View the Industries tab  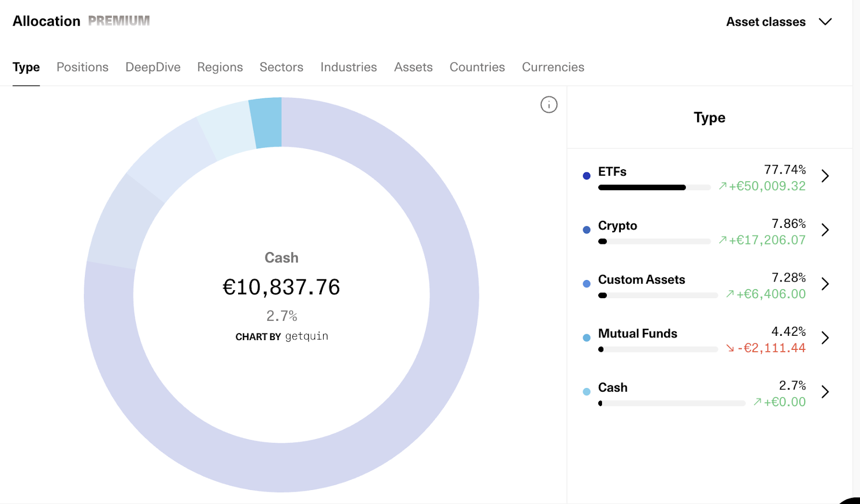point(349,67)
